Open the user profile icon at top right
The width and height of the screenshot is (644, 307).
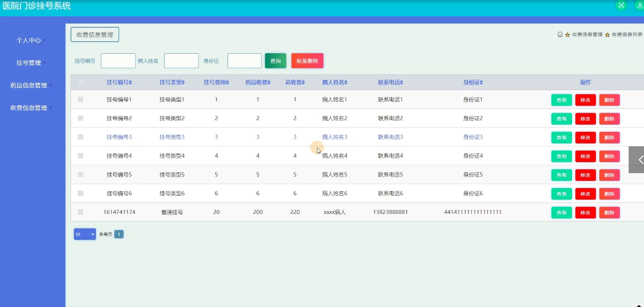click(640, 5)
